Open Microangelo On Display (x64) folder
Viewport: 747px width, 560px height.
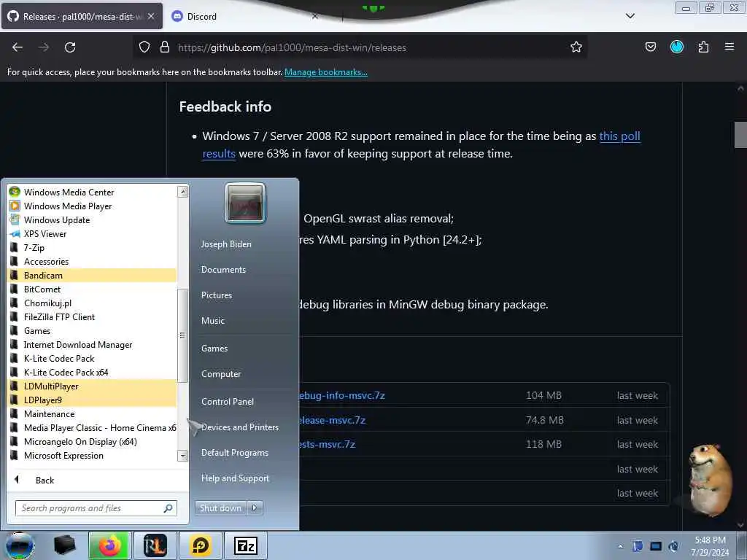[92, 441]
